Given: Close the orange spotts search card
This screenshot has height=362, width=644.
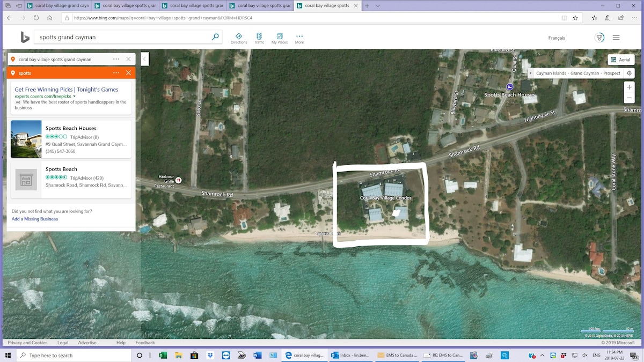Looking at the screenshot, I should click(128, 73).
